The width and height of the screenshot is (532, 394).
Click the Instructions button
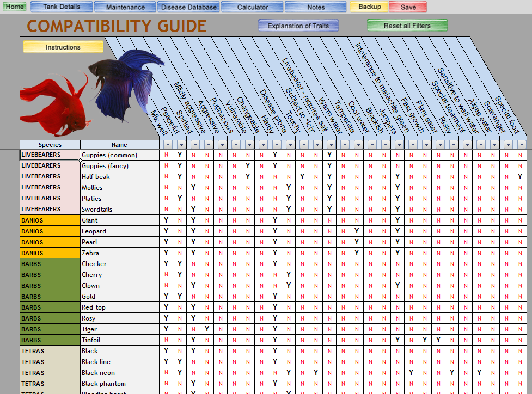click(62, 47)
